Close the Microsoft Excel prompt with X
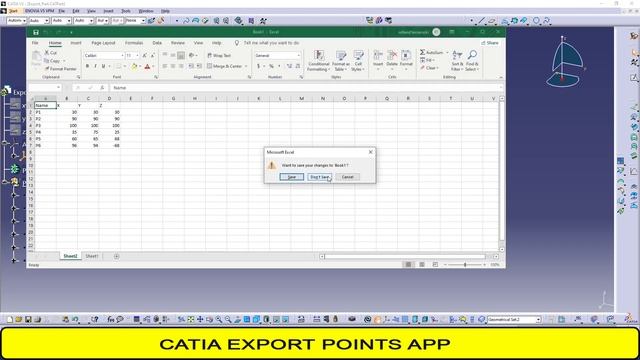The height and width of the screenshot is (360, 640). [x=371, y=152]
